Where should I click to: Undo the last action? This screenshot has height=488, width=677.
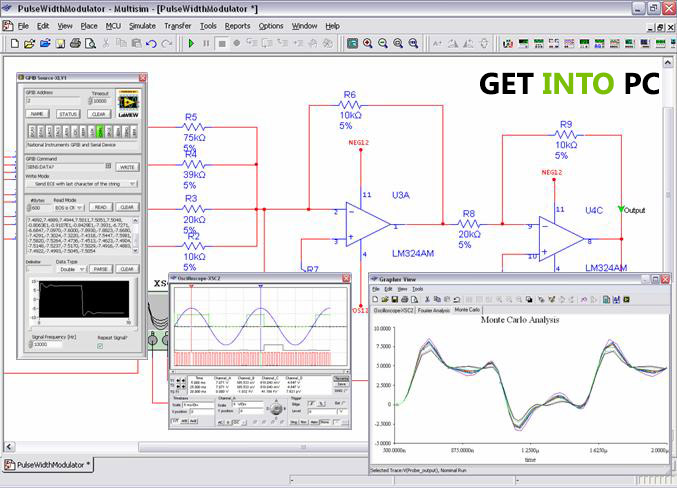point(151,43)
